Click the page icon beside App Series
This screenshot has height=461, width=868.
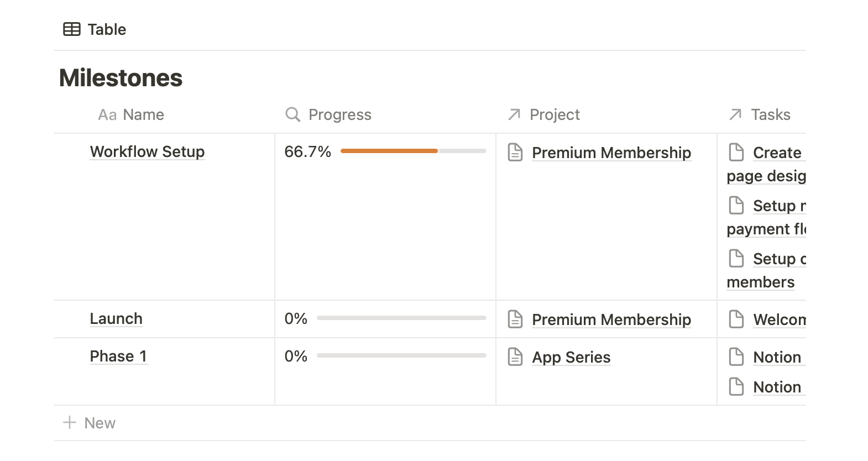click(x=515, y=357)
